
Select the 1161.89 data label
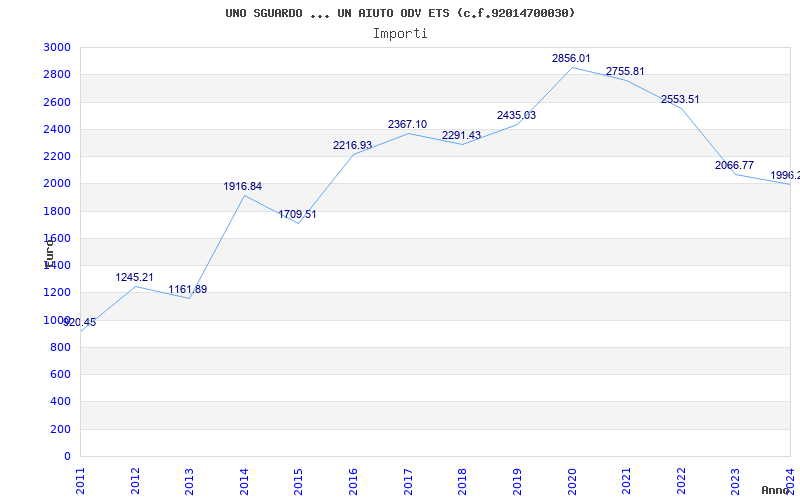188,289
